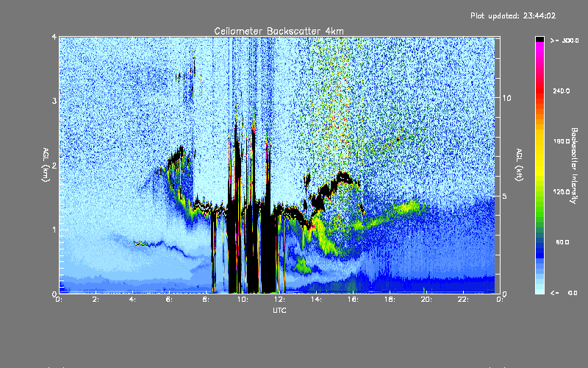This screenshot has height=368, width=588.
Task: Click the 120.0 colorbar tick label
Action: click(562, 191)
